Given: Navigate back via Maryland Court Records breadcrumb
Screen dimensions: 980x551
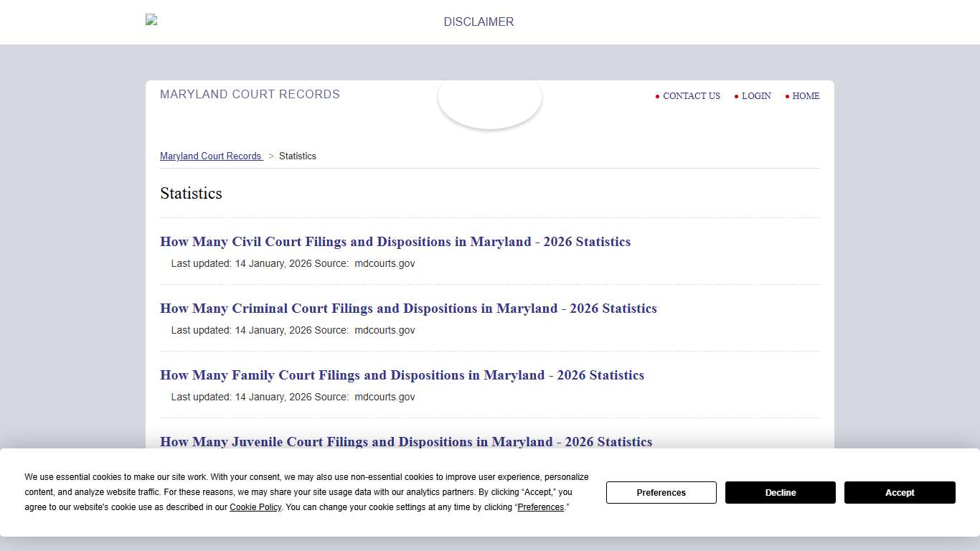Looking at the screenshot, I should coord(211,156).
